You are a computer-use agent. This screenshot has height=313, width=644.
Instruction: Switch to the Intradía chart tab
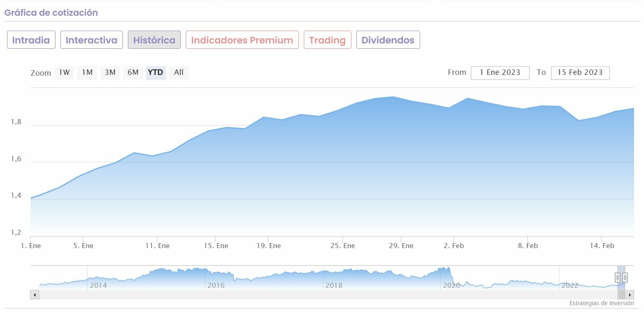(31, 40)
